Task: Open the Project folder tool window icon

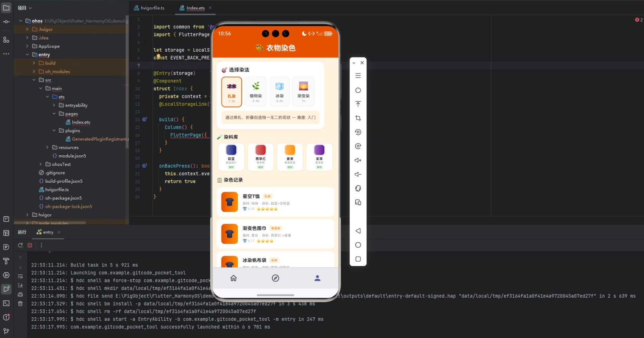Action: coord(6,8)
